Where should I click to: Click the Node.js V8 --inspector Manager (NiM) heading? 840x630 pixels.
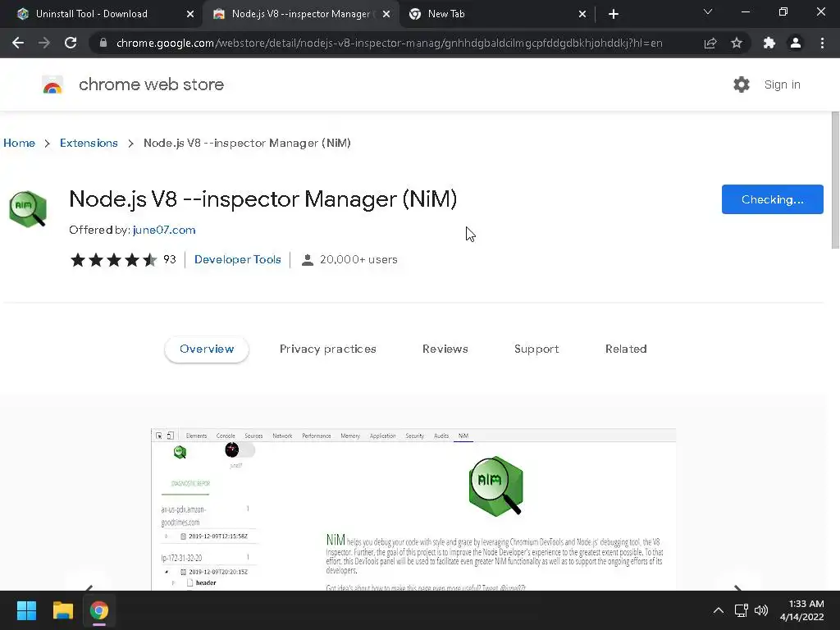263,199
